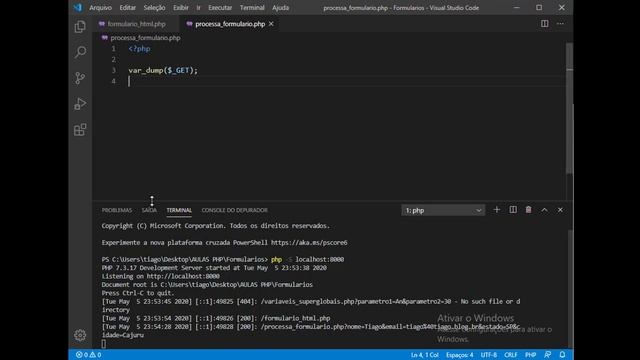
Task: Open the Exibir menu
Action: (181, 7)
